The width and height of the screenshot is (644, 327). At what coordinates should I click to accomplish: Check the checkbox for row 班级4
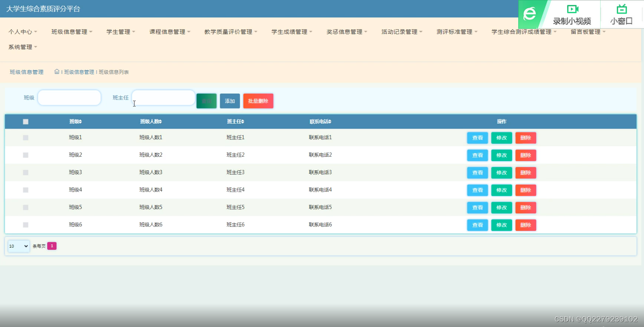[25, 190]
